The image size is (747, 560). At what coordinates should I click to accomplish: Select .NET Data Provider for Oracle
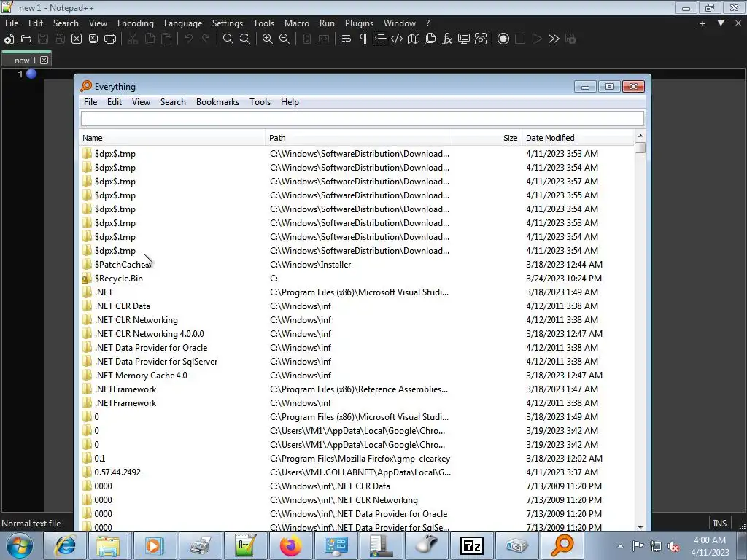(x=357, y=347)
